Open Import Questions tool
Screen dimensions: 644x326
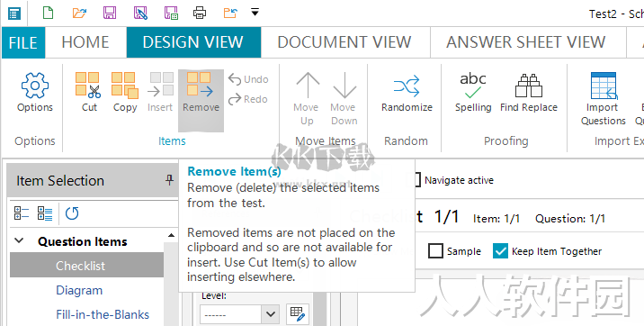tap(603, 99)
